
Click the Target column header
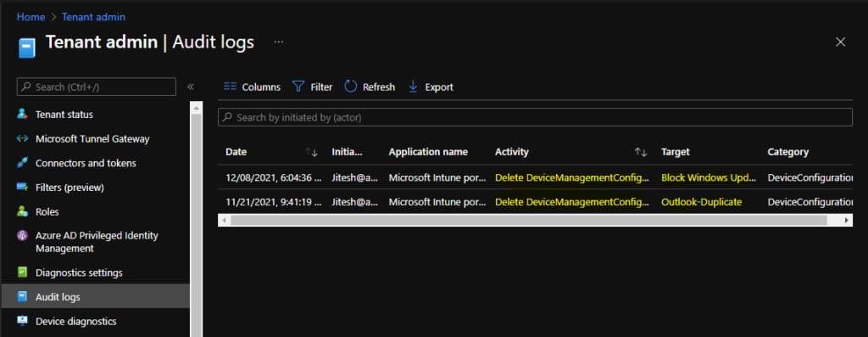click(x=676, y=152)
